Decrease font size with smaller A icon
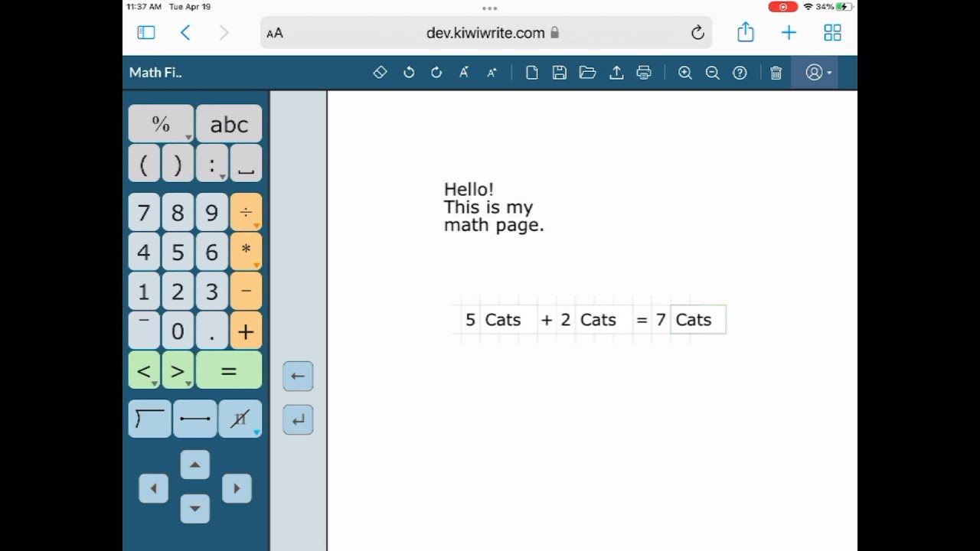Viewport: 980px width, 551px height. (492, 73)
